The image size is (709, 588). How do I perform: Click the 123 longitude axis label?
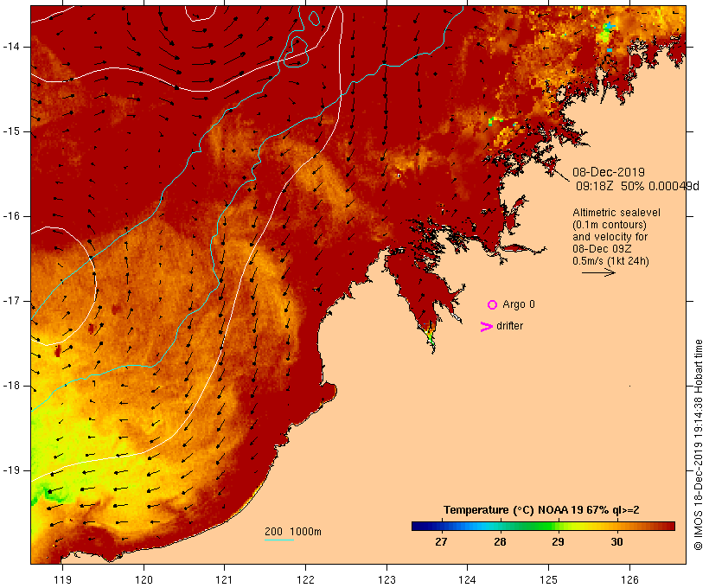pyautogui.click(x=386, y=580)
